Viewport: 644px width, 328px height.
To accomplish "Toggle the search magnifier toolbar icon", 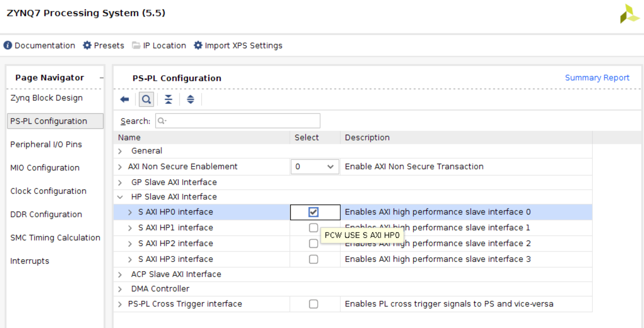I will [x=146, y=100].
